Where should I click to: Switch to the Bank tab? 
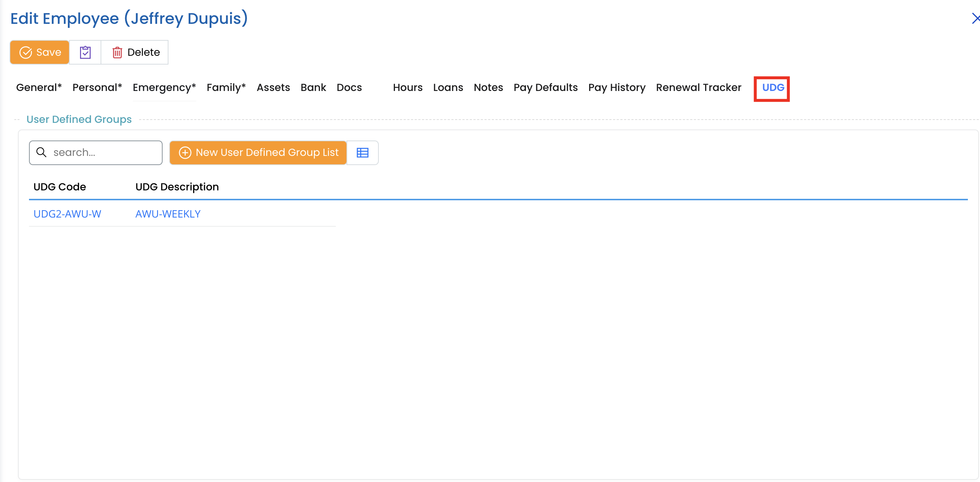point(313,88)
